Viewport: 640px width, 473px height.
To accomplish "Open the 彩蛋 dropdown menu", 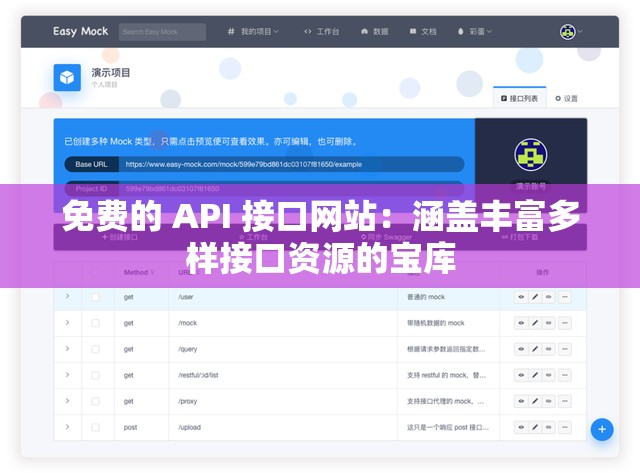I will (x=475, y=32).
